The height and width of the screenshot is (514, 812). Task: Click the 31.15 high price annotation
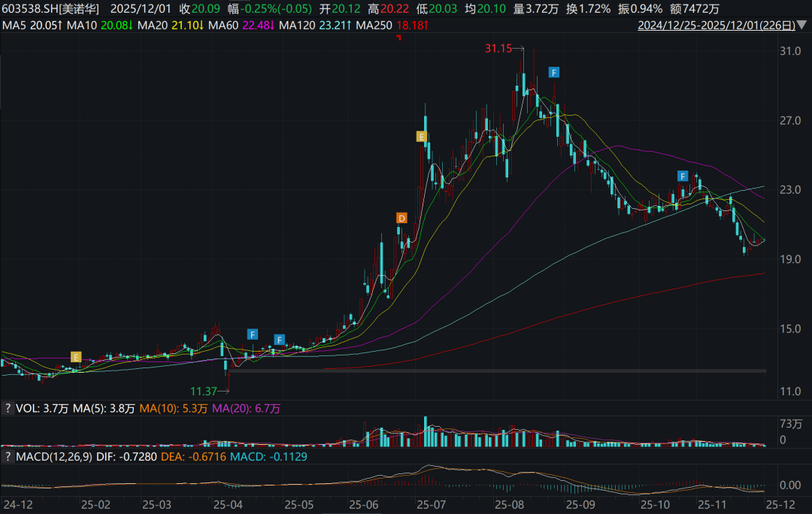(498, 49)
